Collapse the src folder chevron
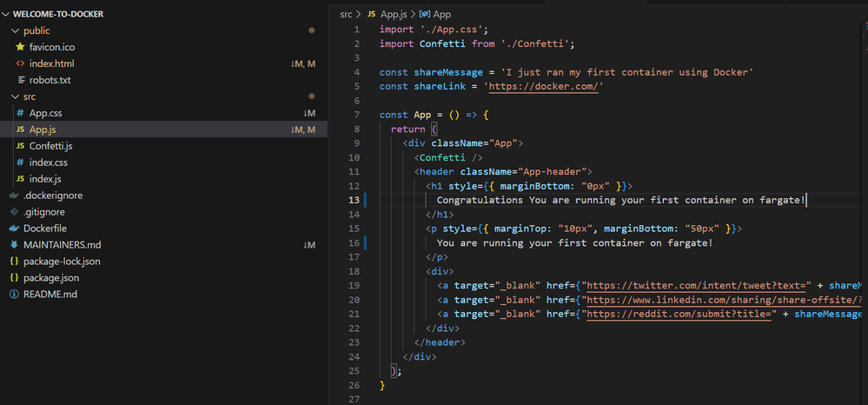This screenshot has height=405, width=868. click(x=14, y=96)
